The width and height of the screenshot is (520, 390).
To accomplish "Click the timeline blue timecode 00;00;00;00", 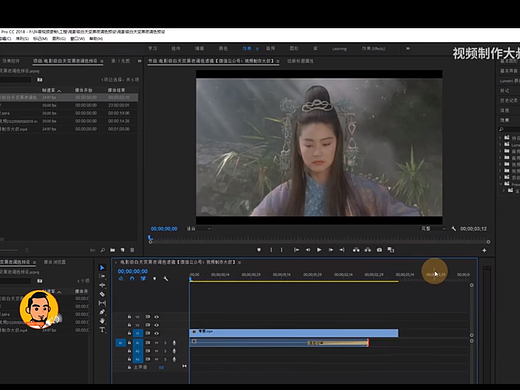I will coord(133,271).
